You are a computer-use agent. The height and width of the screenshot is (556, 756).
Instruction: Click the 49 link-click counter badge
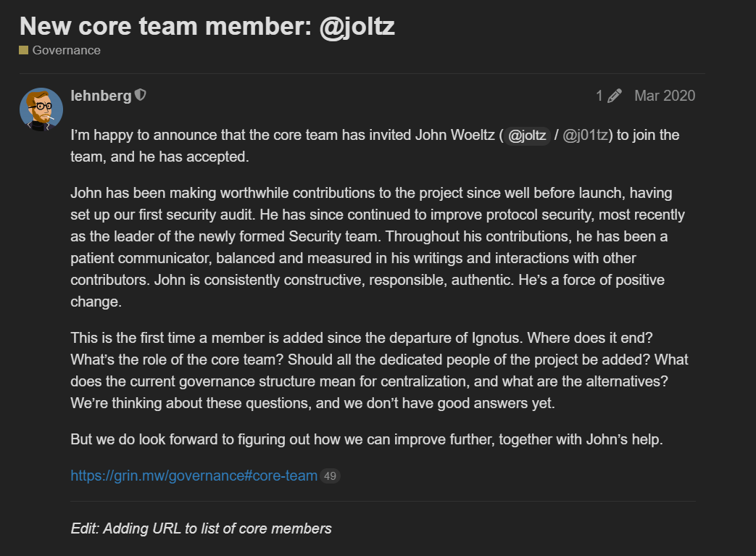coord(330,476)
